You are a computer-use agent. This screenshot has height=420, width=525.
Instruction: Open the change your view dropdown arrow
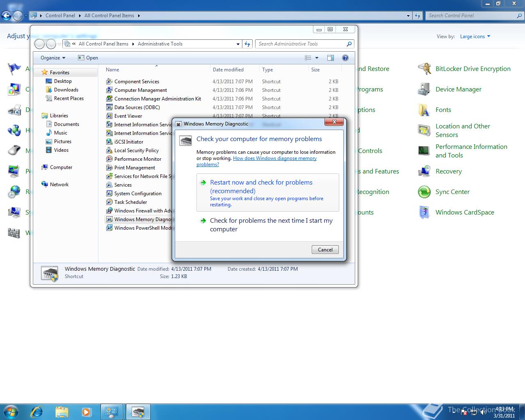(x=317, y=58)
